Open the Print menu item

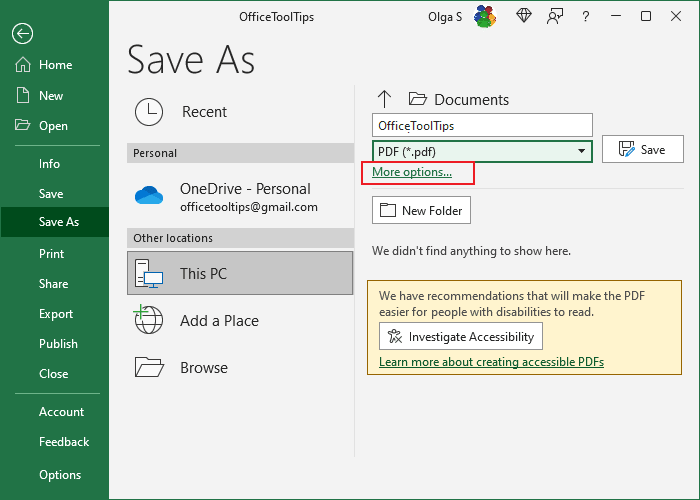tap(52, 254)
